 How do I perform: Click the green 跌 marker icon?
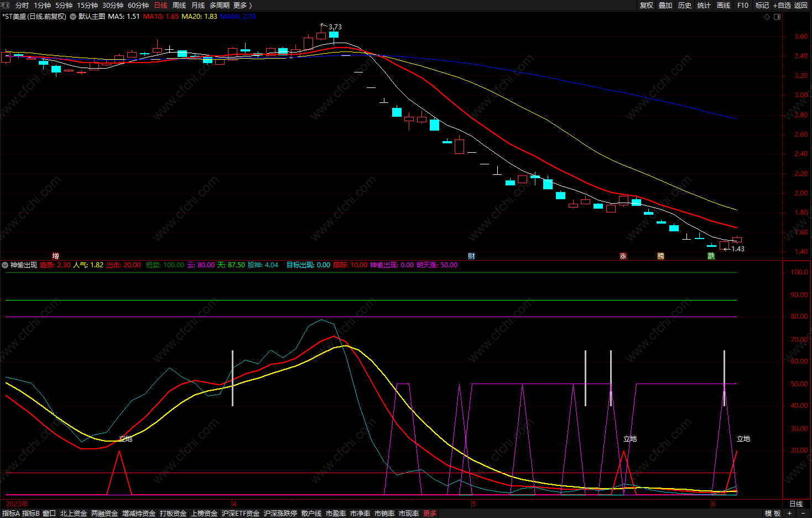tap(711, 256)
